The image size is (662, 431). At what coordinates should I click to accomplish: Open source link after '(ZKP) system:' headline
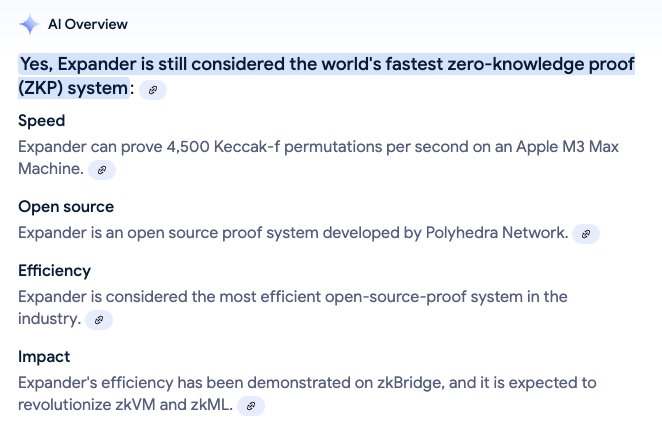tap(153, 90)
